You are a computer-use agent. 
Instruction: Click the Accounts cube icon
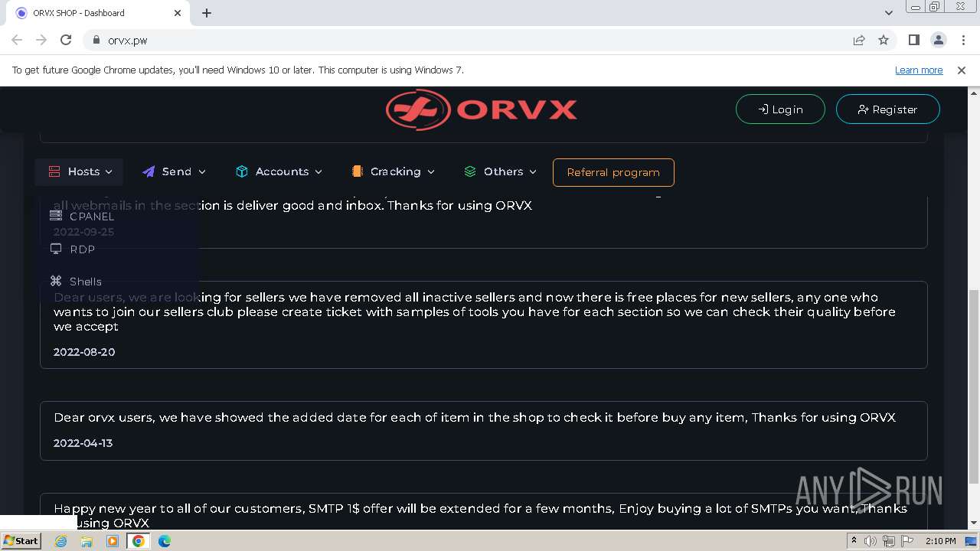click(x=242, y=171)
